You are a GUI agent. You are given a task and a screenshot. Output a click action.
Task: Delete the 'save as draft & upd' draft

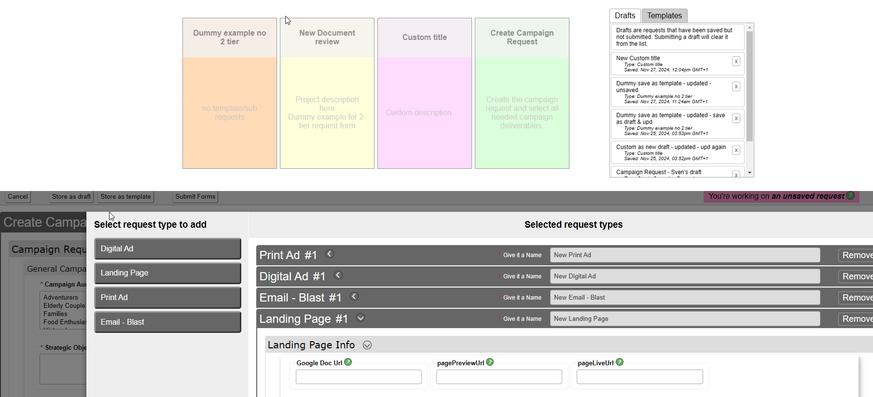[736, 118]
